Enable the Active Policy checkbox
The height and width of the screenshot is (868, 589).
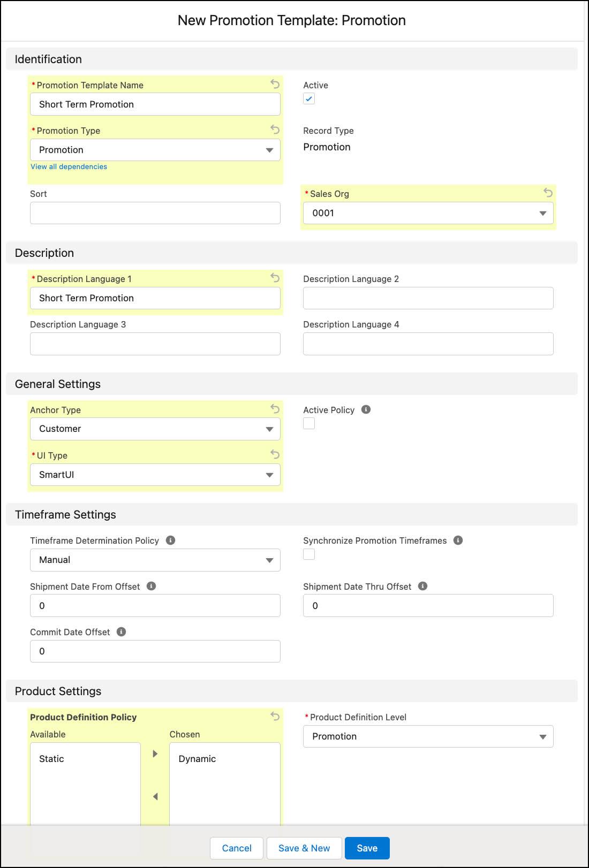click(309, 423)
